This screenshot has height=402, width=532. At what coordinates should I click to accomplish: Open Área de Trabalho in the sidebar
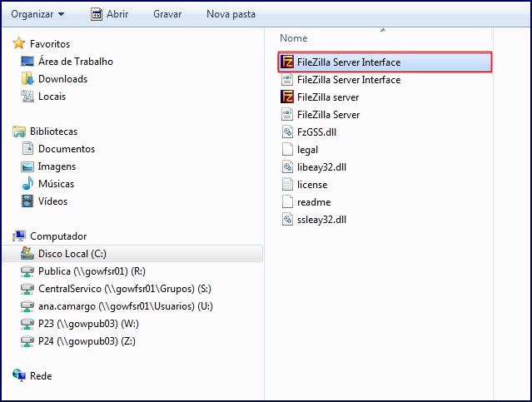click(75, 62)
